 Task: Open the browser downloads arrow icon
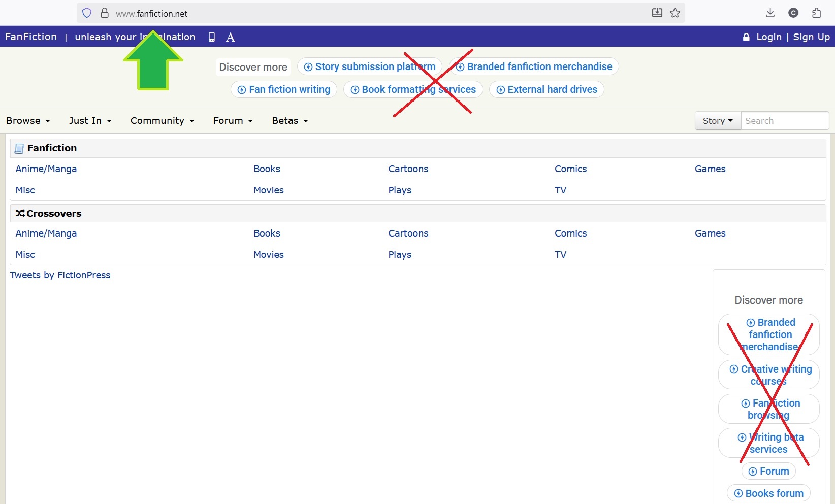pos(770,13)
